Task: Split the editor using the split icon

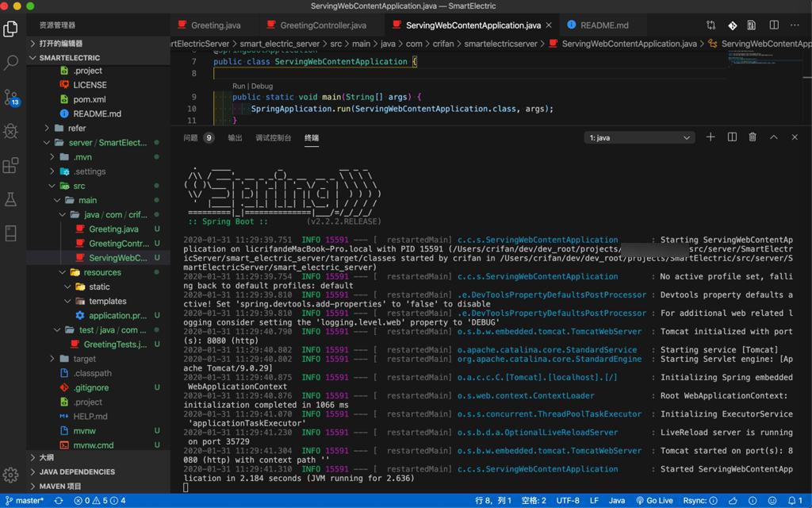Action: (773, 25)
